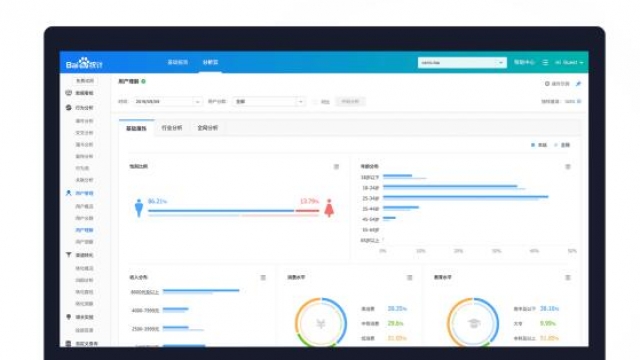Click the location pin icon in the sidebar
640x360 pixels.
69,317
